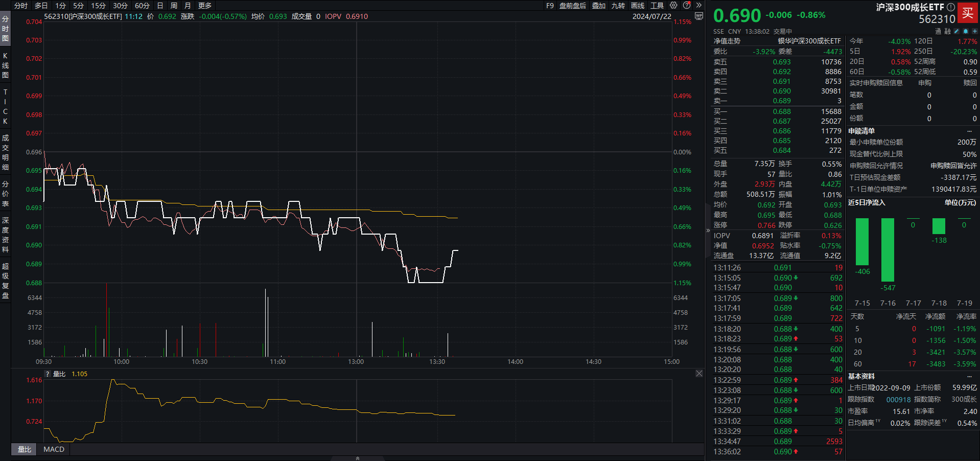The height and width of the screenshot is (461, 980).
Task: Close the 量比 indicator sub-panel
Action: [x=699, y=374]
